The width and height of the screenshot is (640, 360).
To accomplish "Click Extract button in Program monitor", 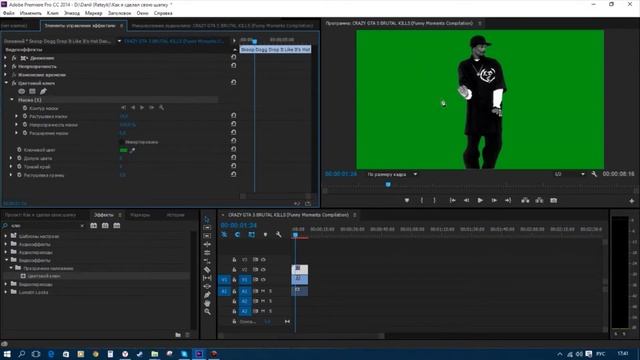I will 539,200.
